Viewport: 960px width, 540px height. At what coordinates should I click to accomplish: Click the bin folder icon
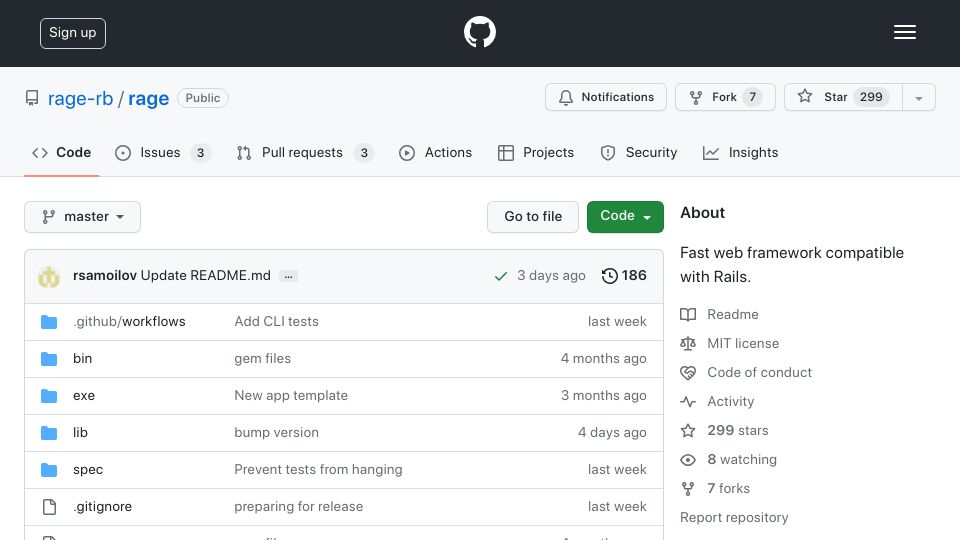(x=49, y=359)
